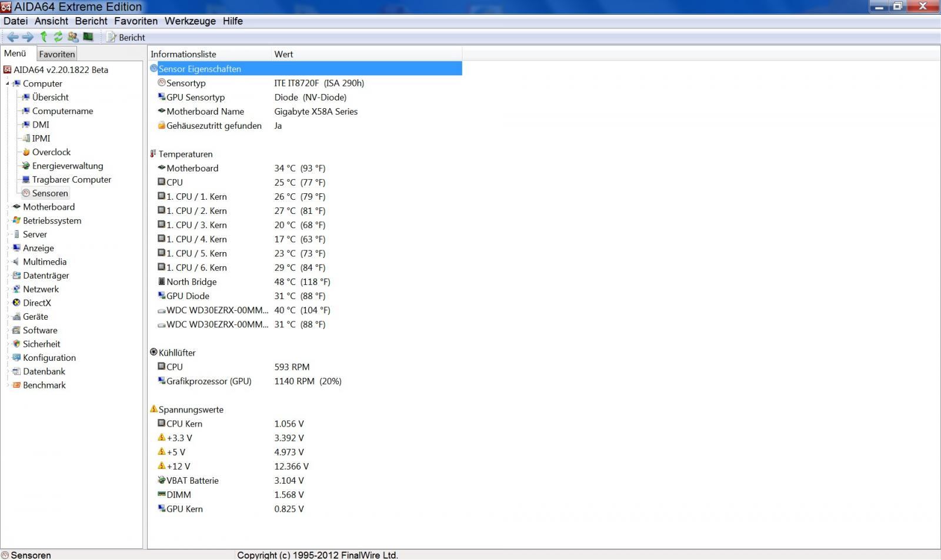Collapse the Computer tree node

pos(8,83)
